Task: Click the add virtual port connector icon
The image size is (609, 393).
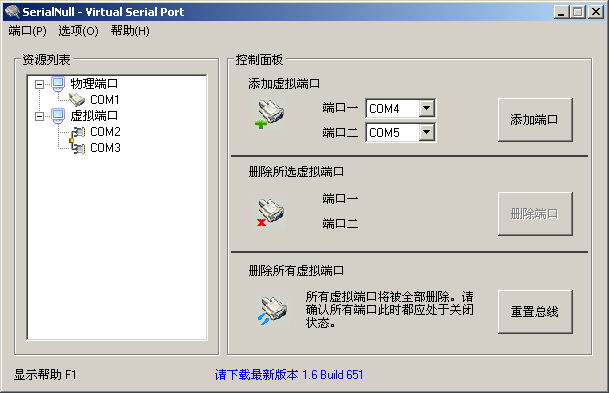Action: coord(270,114)
